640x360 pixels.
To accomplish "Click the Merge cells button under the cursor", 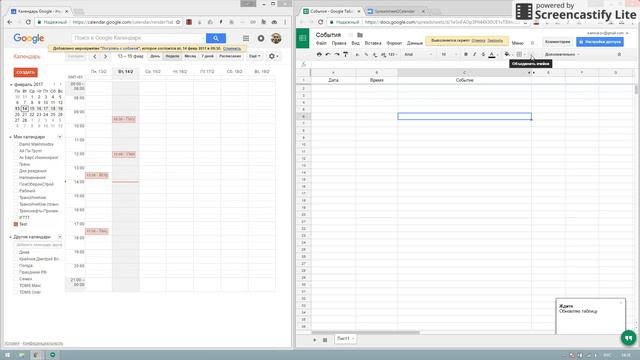I will (531, 55).
